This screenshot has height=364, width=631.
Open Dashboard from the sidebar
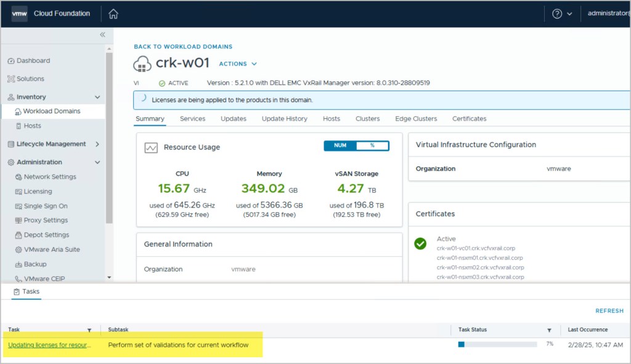tap(33, 61)
